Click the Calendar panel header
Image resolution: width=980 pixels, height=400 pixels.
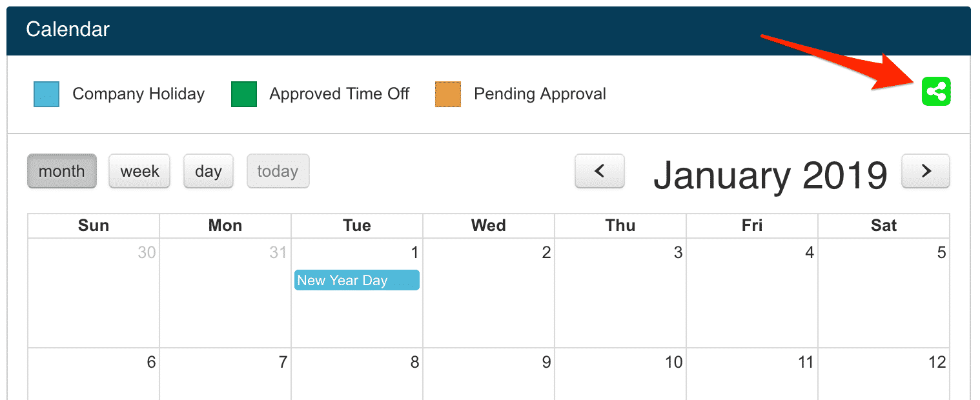[68, 30]
